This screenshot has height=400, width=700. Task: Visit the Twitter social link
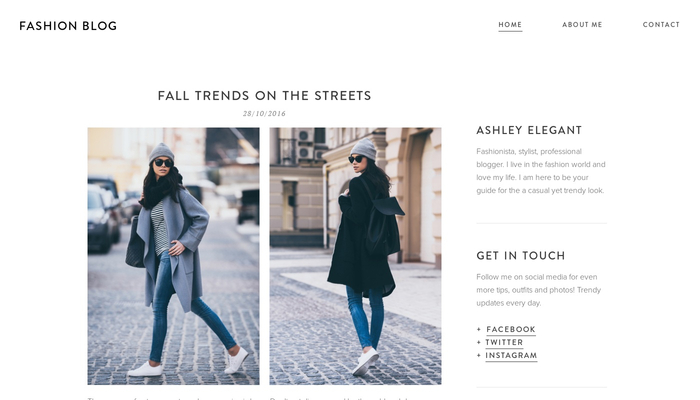point(504,342)
